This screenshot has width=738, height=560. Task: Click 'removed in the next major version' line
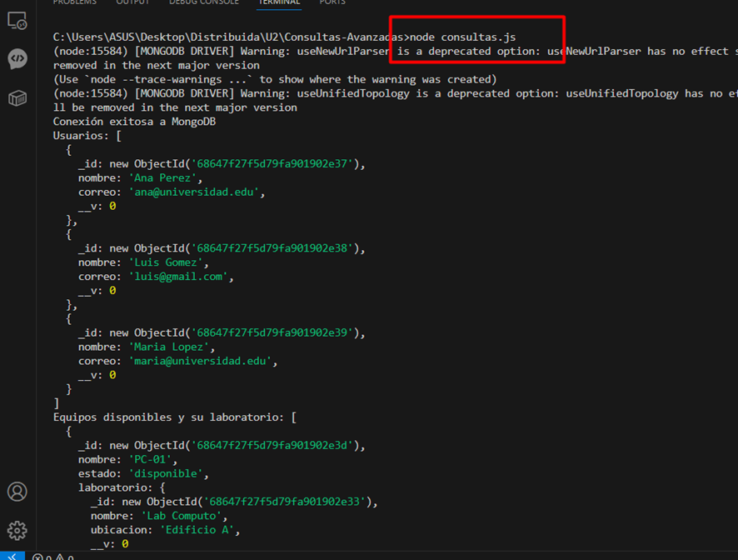(157, 66)
